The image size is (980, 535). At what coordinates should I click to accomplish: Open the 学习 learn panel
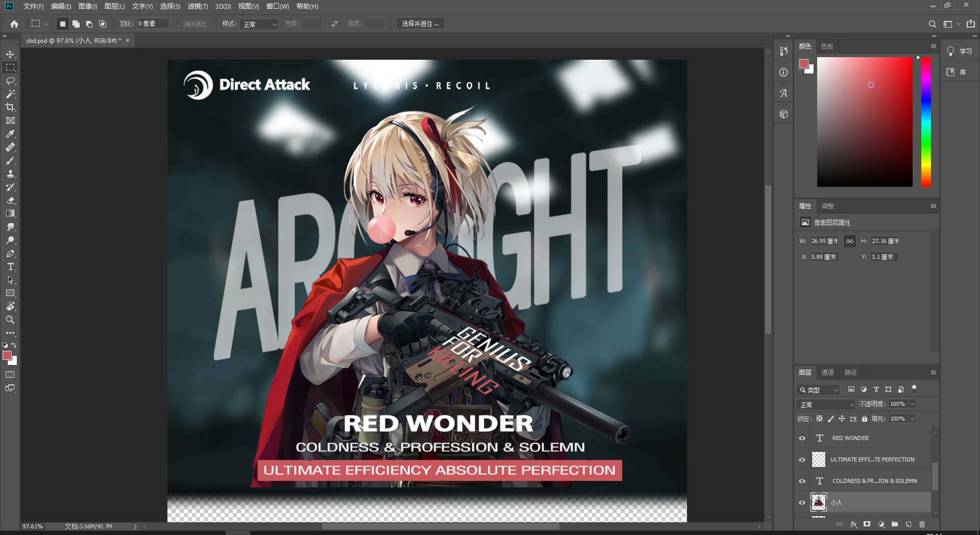coord(960,52)
